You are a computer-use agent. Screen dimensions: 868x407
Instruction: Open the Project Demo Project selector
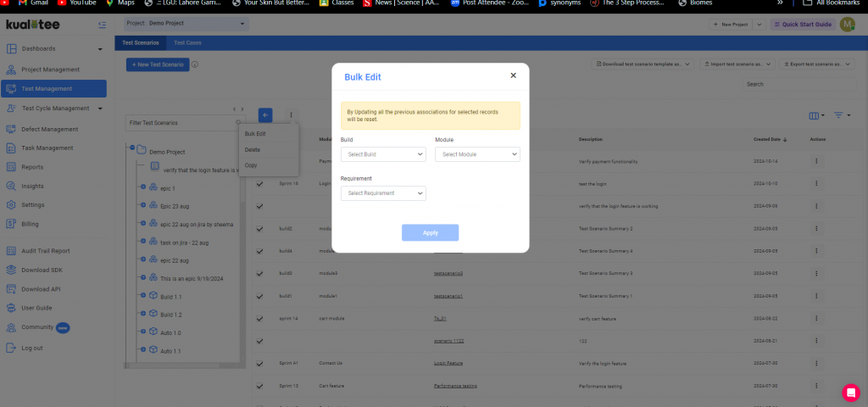pyautogui.click(x=186, y=24)
